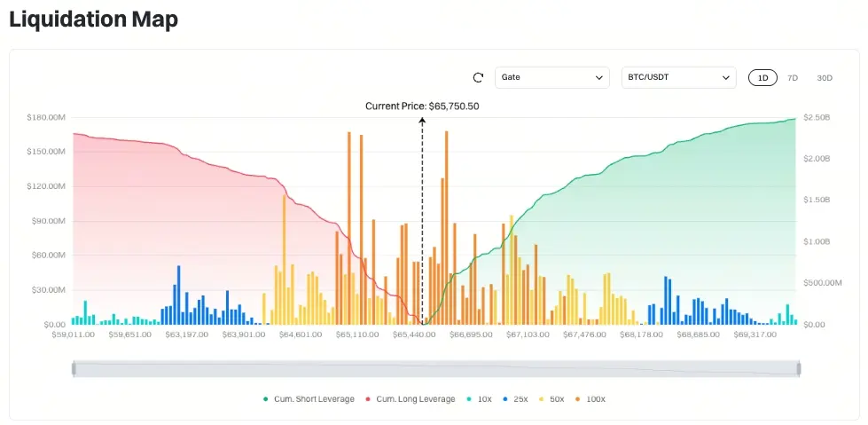Image resolution: width=868 pixels, height=425 pixels.
Task: Click the Current Price arrow marker
Action: coord(422,121)
